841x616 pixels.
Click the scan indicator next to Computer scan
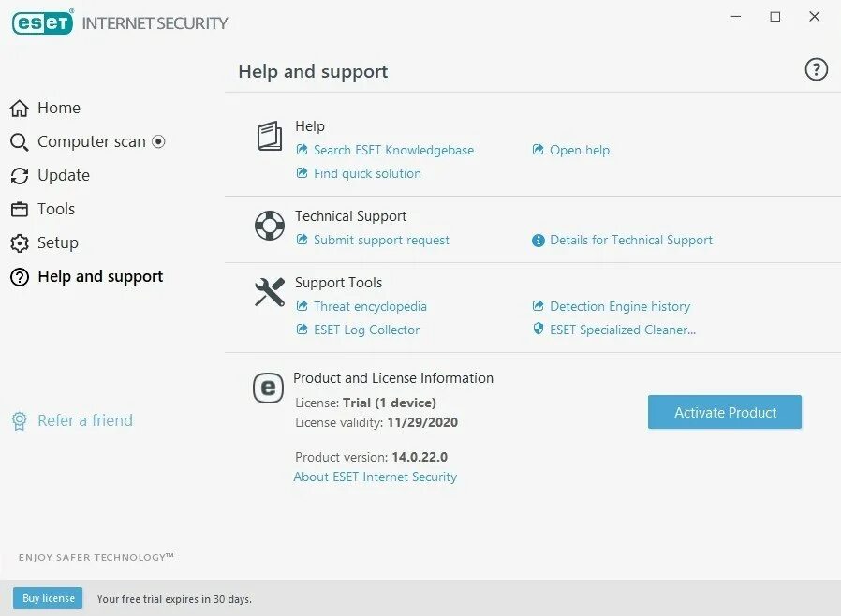(x=158, y=141)
